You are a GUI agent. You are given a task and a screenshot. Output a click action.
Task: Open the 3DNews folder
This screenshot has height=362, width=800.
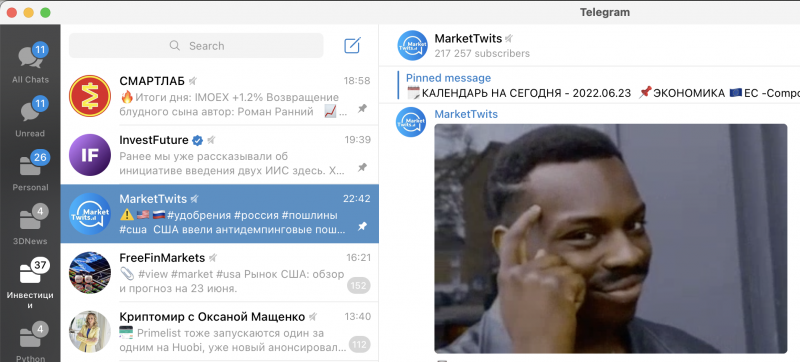coord(31,225)
